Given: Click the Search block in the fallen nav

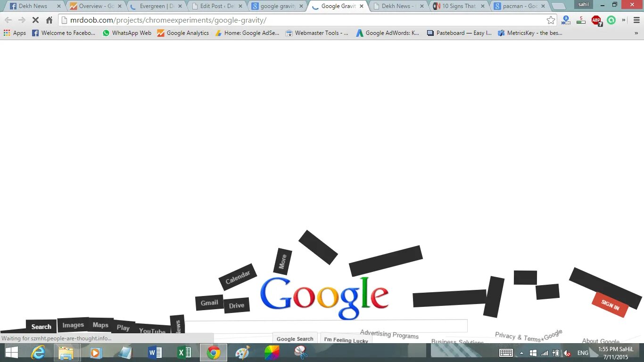Looking at the screenshot, I should pos(41,326).
